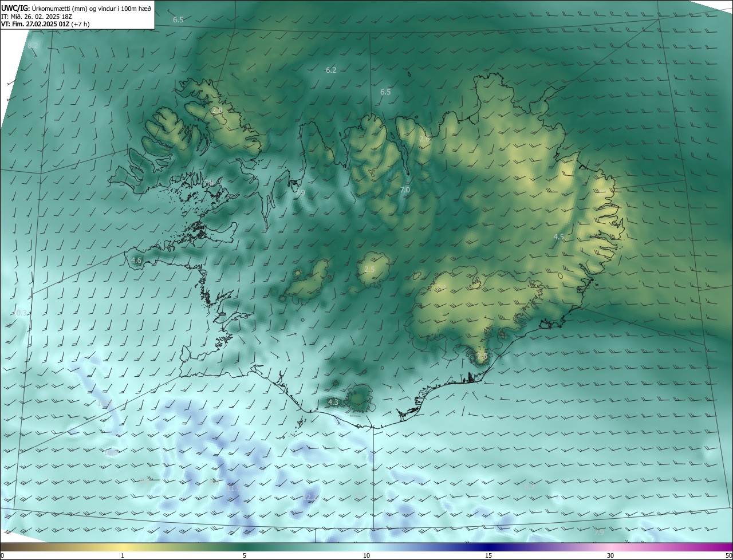Viewport: 733px width, 560px height.
Task: Click the map title 'Úrkomumætti (mm) og vindur'
Action: coord(73,7)
